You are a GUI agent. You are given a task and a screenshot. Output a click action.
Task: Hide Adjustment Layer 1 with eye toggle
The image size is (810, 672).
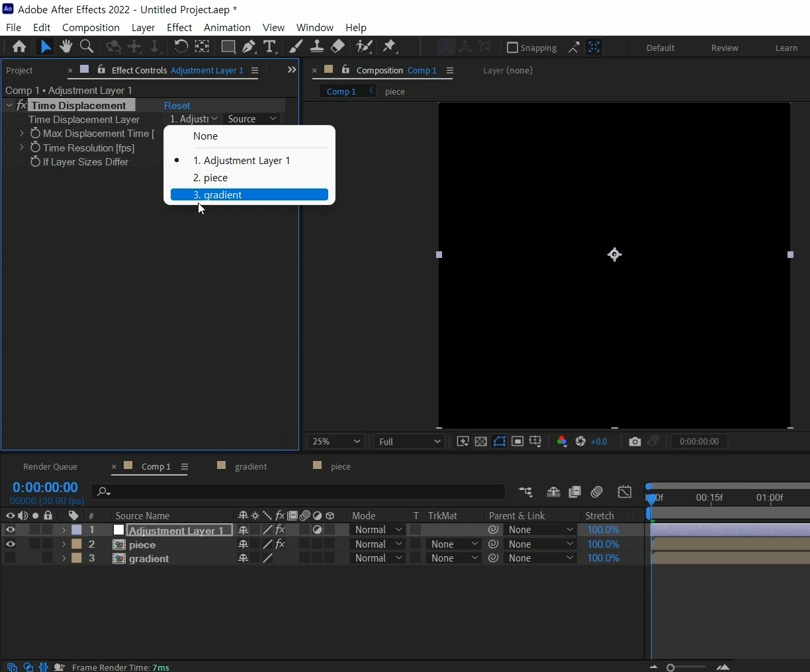[10, 530]
